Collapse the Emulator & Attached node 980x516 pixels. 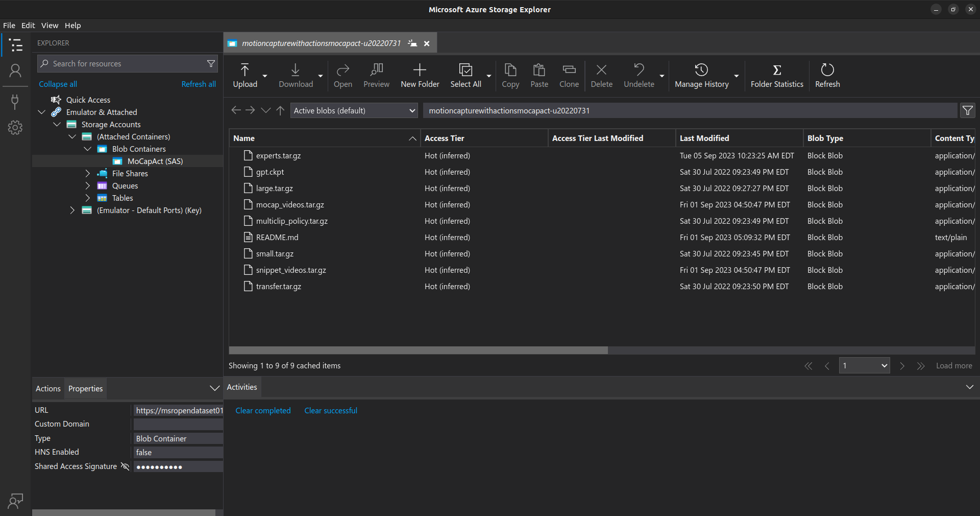(x=42, y=112)
